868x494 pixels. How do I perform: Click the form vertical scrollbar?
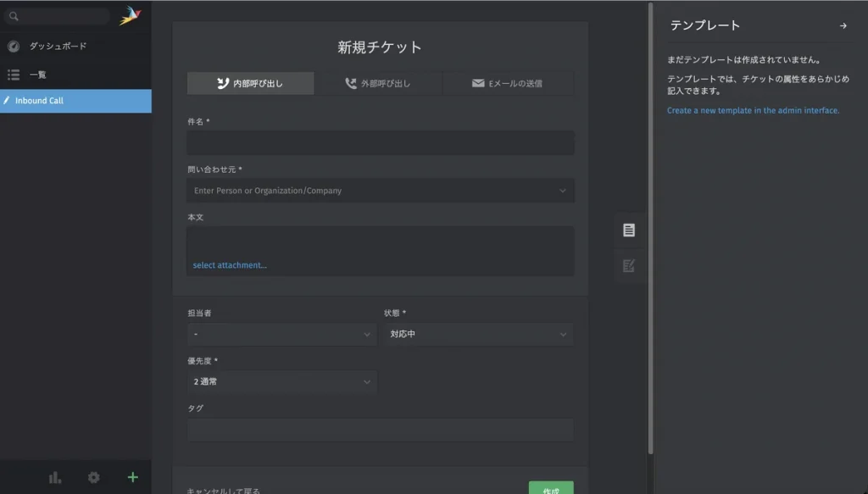coord(650,228)
